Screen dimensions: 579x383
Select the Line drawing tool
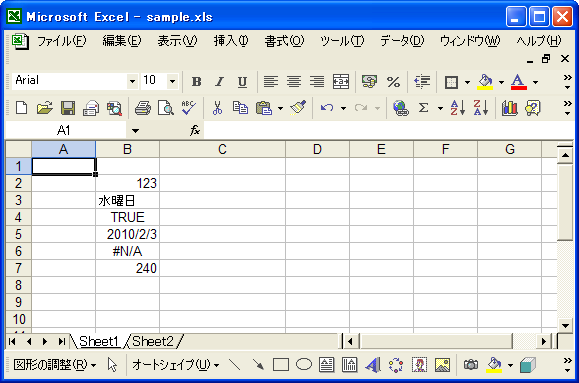[x=234, y=365]
